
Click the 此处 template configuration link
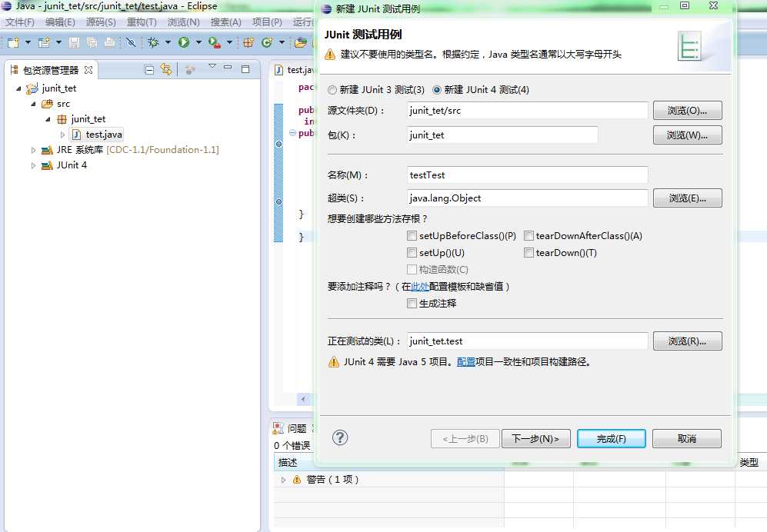coord(420,287)
